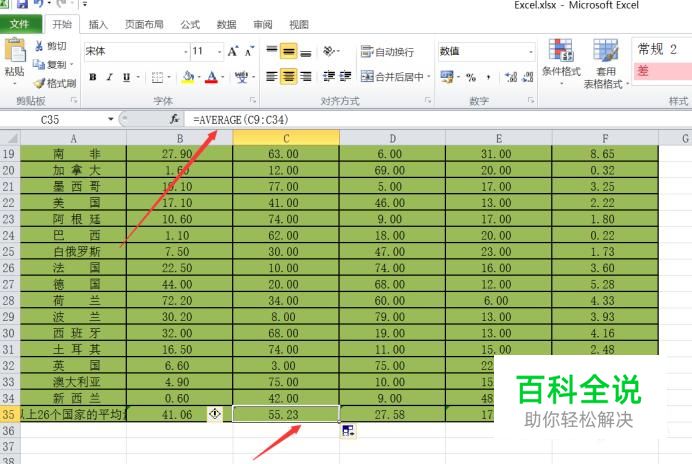Toggle bold formatting B
The height and width of the screenshot is (464, 692).
click(93, 77)
